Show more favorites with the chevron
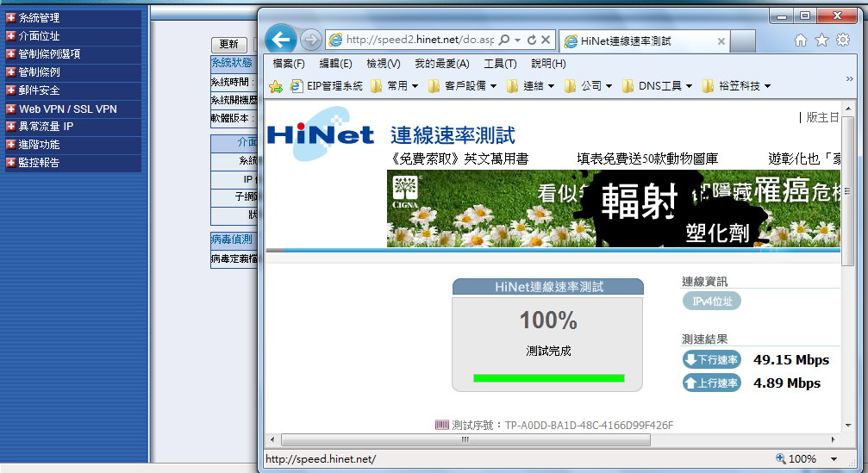The image size is (868, 473). pyautogui.click(x=849, y=79)
